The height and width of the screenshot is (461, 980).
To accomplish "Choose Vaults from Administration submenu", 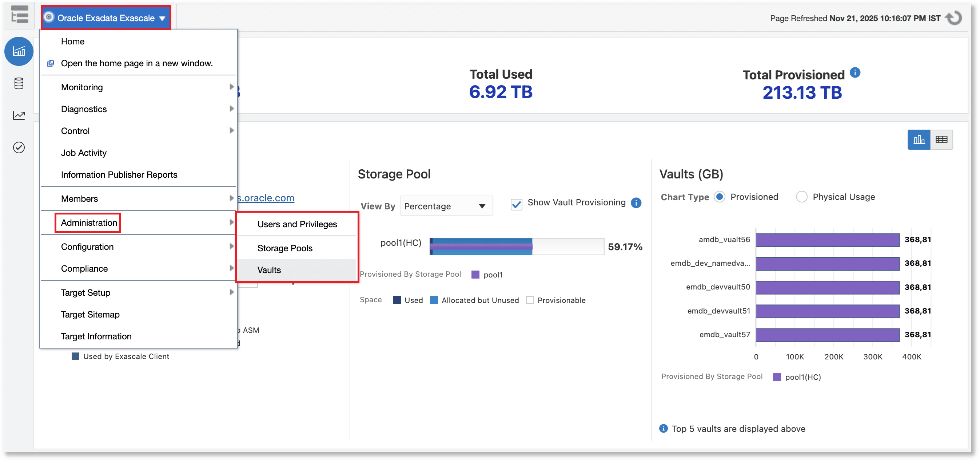I will (269, 270).
